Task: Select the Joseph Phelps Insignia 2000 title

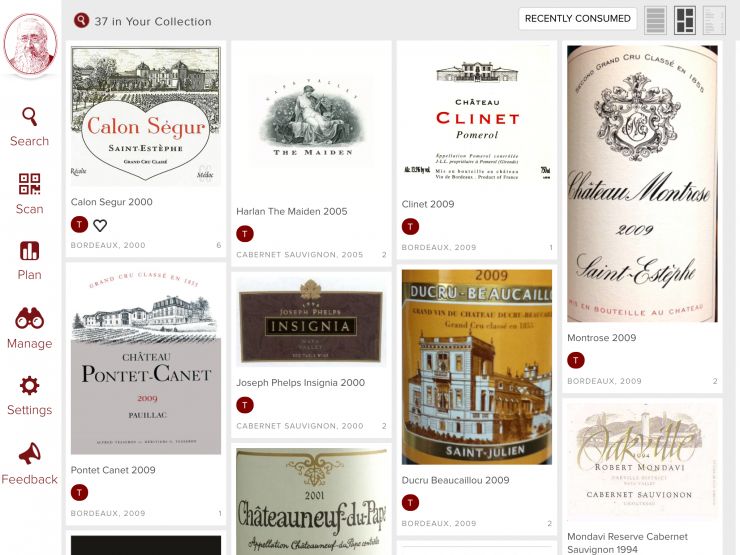Action: pos(301,383)
